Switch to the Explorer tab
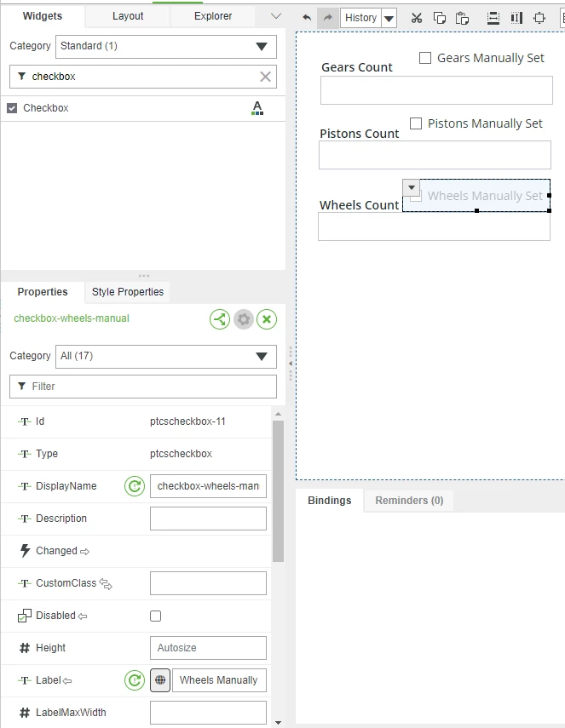Image resolution: width=565 pixels, height=728 pixels. 213,16
